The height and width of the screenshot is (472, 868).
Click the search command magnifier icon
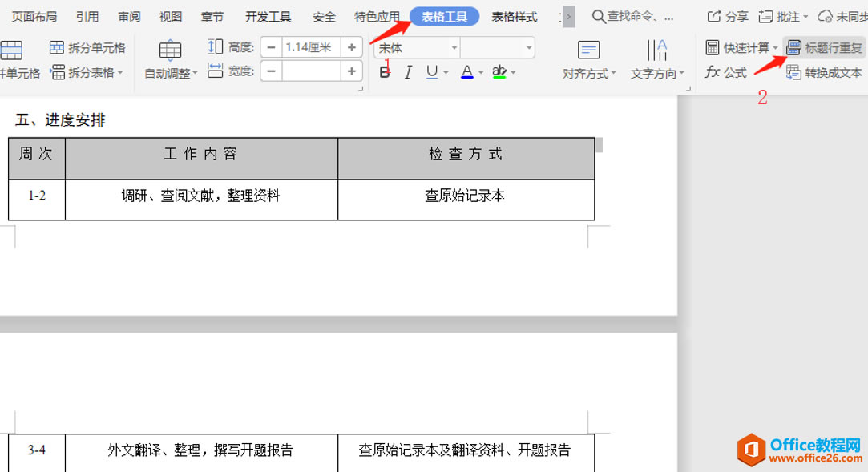[x=599, y=17]
